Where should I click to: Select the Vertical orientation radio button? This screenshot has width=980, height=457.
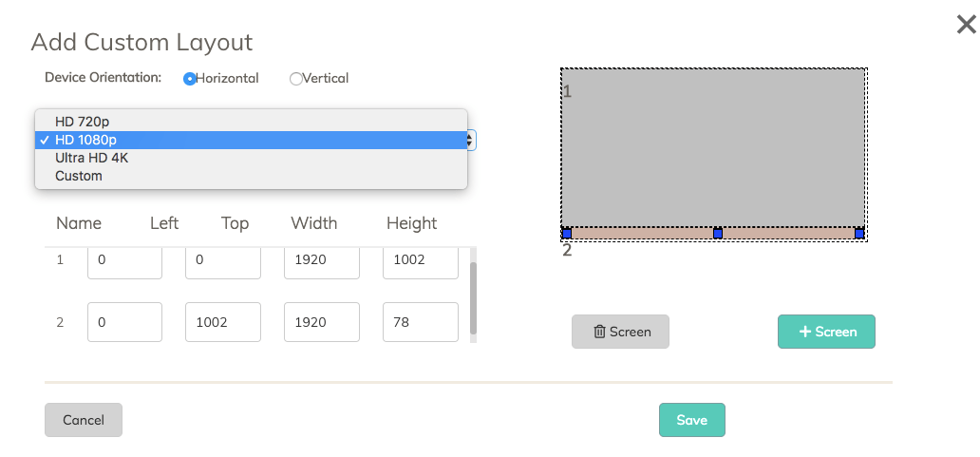pyautogui.click(x=296, y=79)
